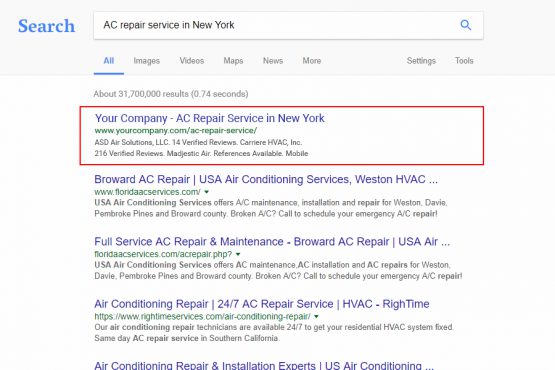Expand dropdown arrow next to floridaacservices.com/acrepair.php

point(238,254)
